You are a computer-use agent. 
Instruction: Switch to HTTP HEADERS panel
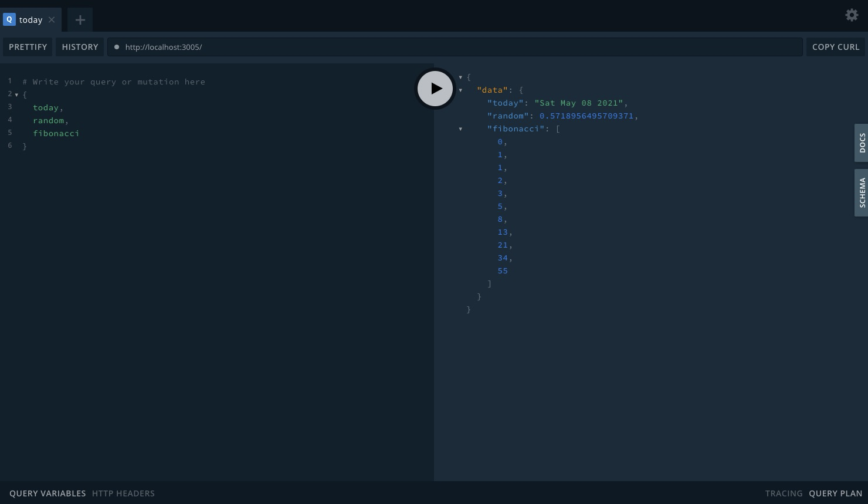pos(123,493)
